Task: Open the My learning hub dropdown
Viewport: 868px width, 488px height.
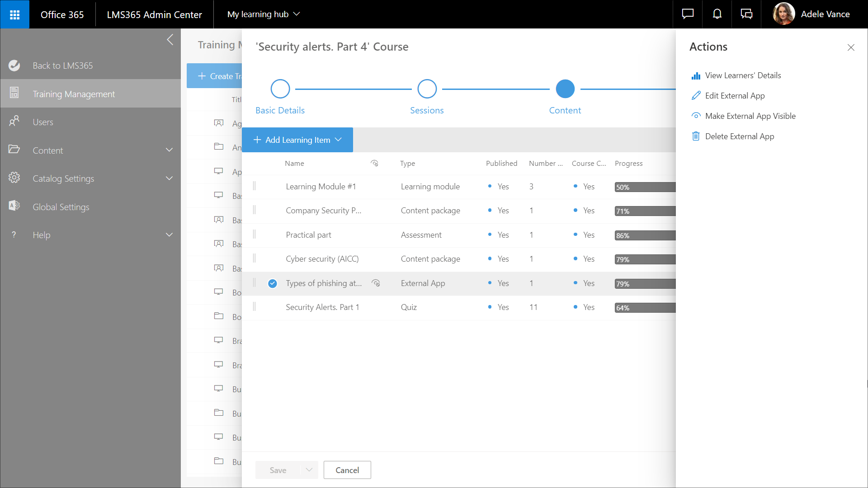Action: point(264,14)
